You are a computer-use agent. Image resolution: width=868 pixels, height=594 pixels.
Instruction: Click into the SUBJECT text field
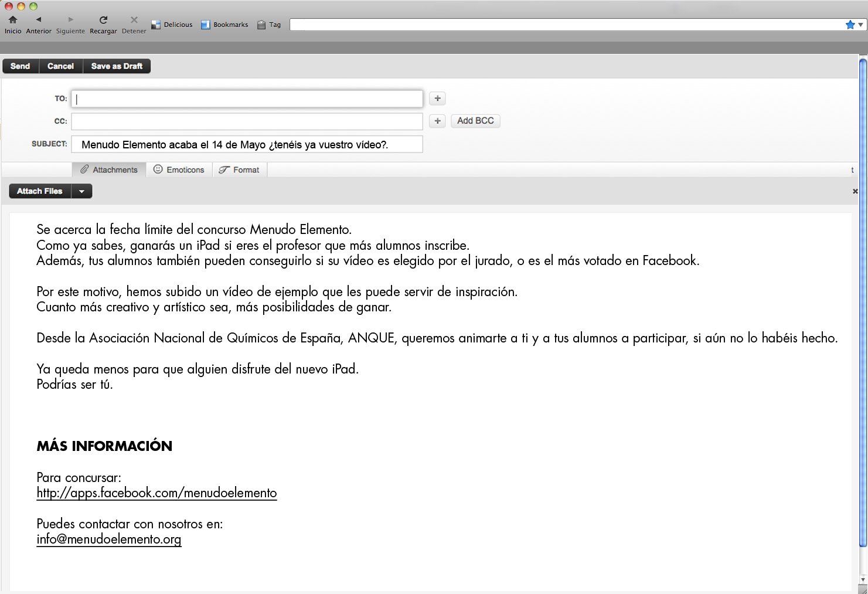coord(247,144)
